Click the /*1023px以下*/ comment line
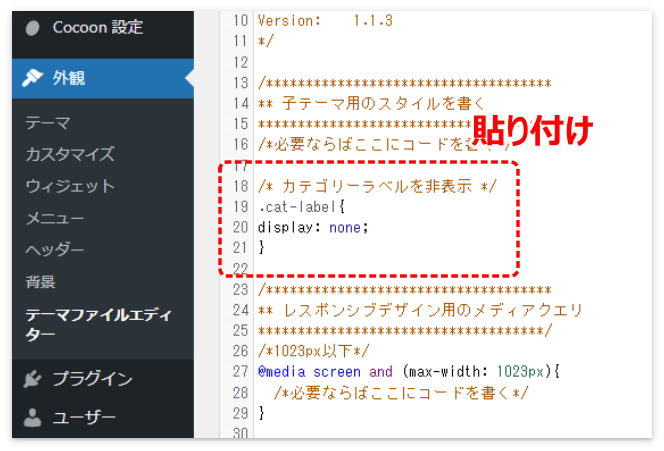 click(x=313, y=351)
